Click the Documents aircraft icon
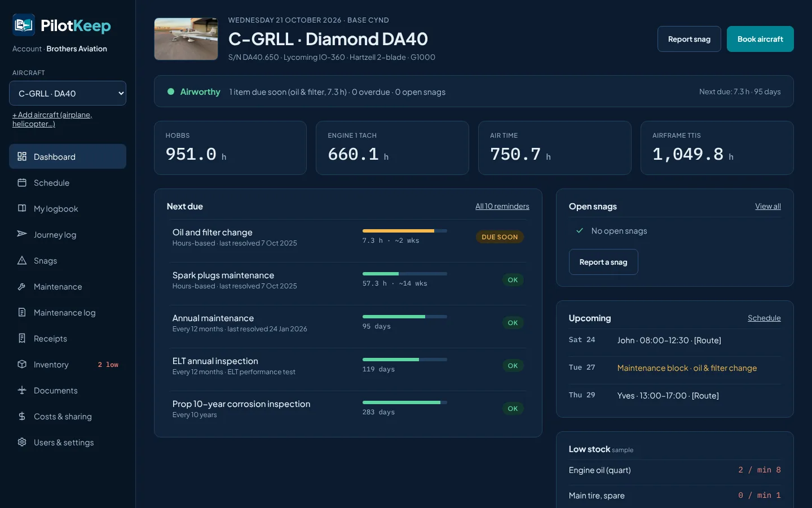 pyautogui.click(x=22, y=390)
